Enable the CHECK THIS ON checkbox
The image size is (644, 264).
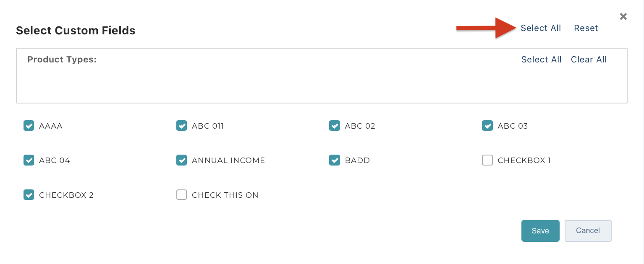tap(181, 195)
